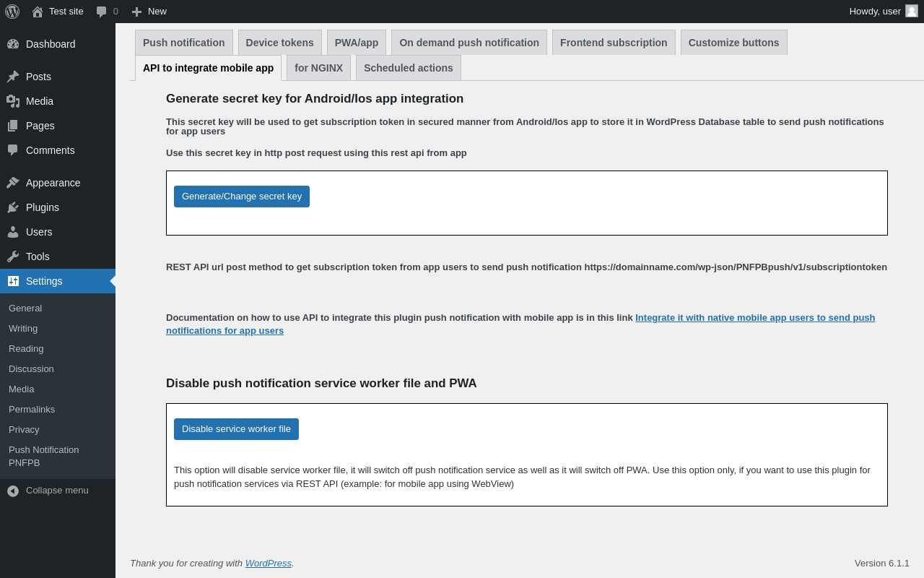
Task: Open user avatar in admin bar
Action: coord(912,11)
